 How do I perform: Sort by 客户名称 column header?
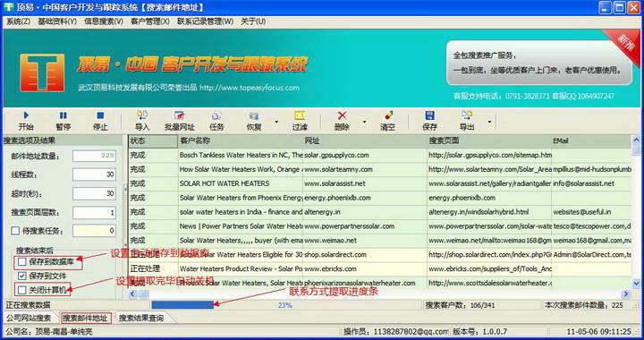pos(241,140)
